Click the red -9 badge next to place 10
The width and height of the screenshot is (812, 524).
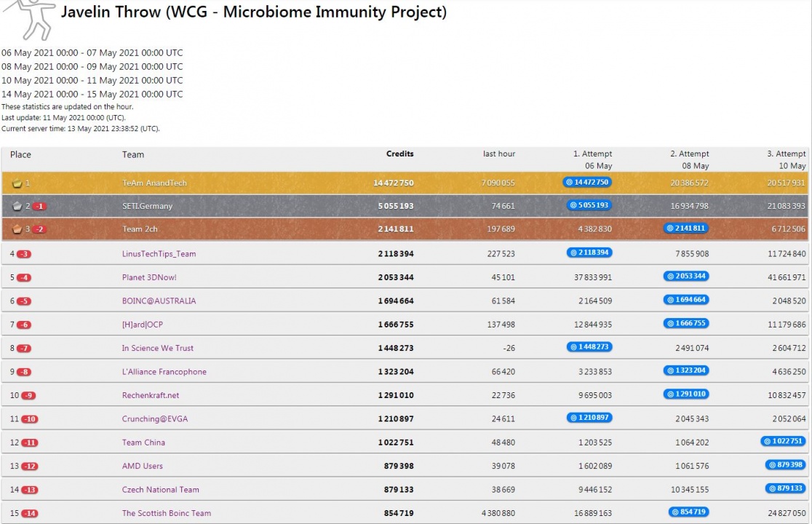pyautogui.click(x=28, y=396)
